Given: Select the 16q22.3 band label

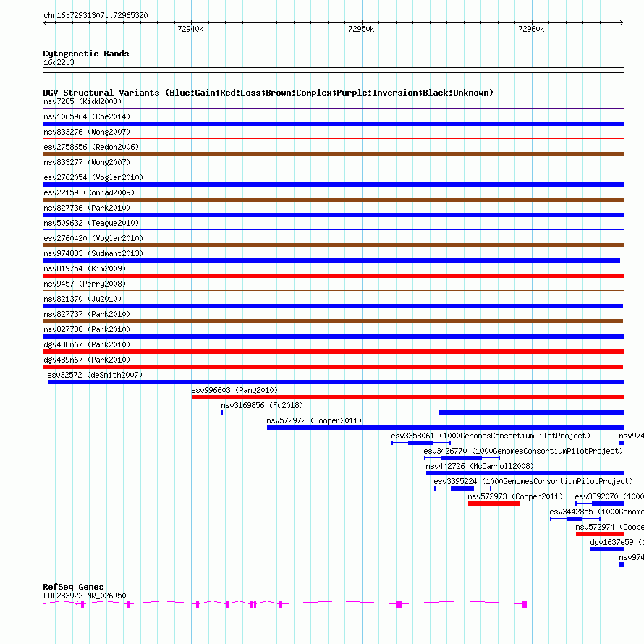Looking at the screenshot, I should (x=59, y=62).
